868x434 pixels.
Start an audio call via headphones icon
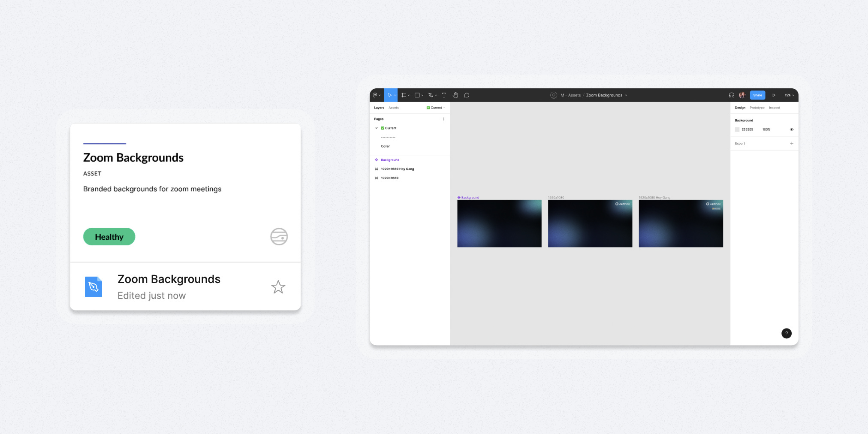tap(731, 95)
